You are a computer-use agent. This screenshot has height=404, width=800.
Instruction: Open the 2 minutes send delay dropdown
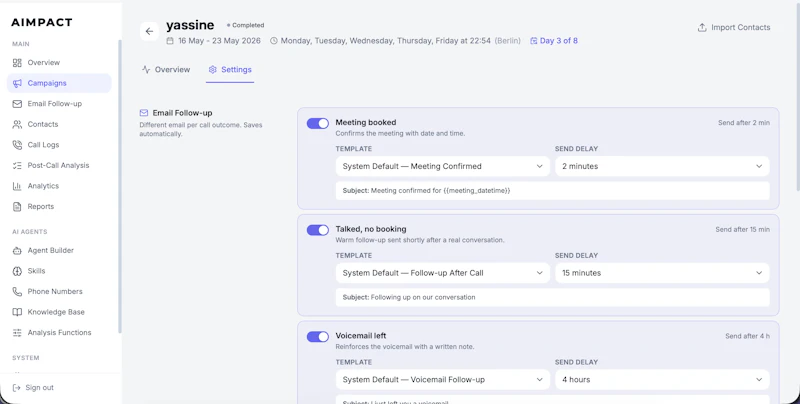pyautogui.click(x=662, y=166)
